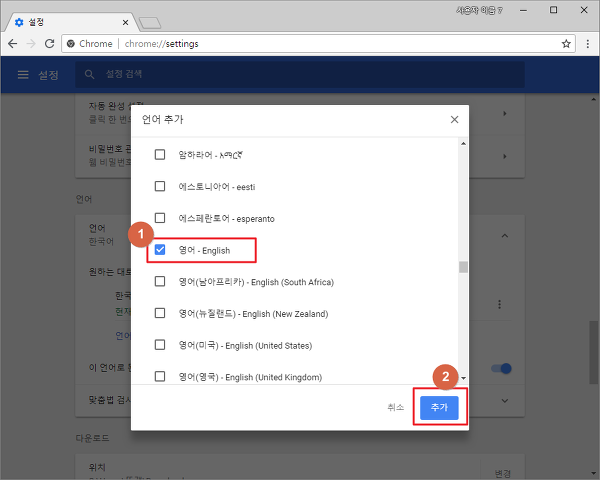
Task: Check 암하라어 language checkbox
Action: pos(160,155)
